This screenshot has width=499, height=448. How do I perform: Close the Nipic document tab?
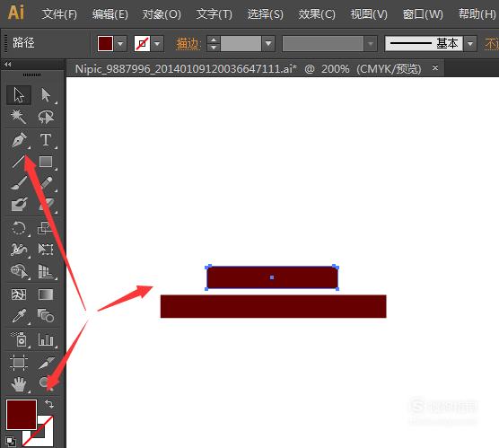click(x=435, y=68)
